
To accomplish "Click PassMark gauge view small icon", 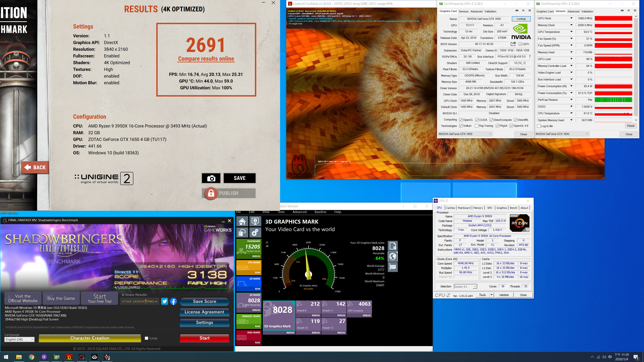I will 267,243.
